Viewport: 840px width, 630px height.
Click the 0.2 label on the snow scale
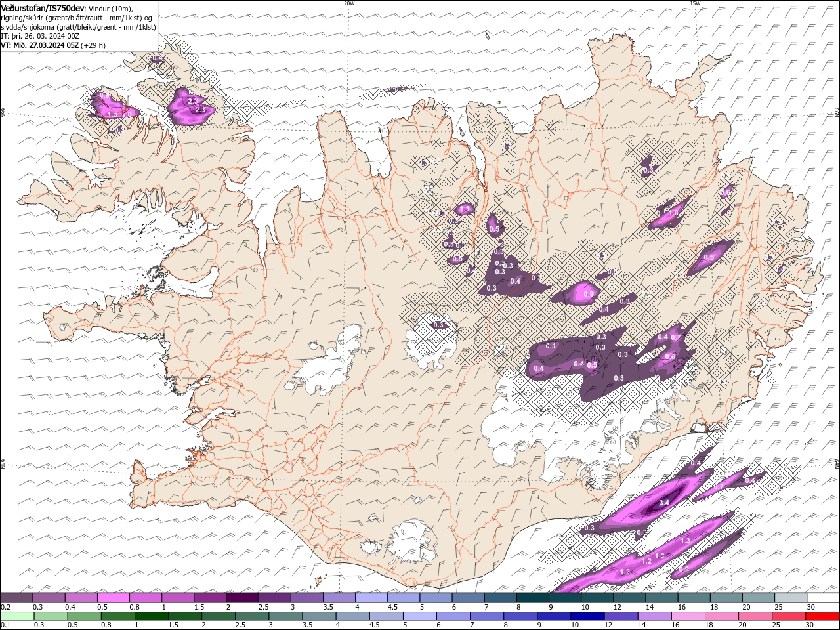pyautogui.click(x=5, y=607)
